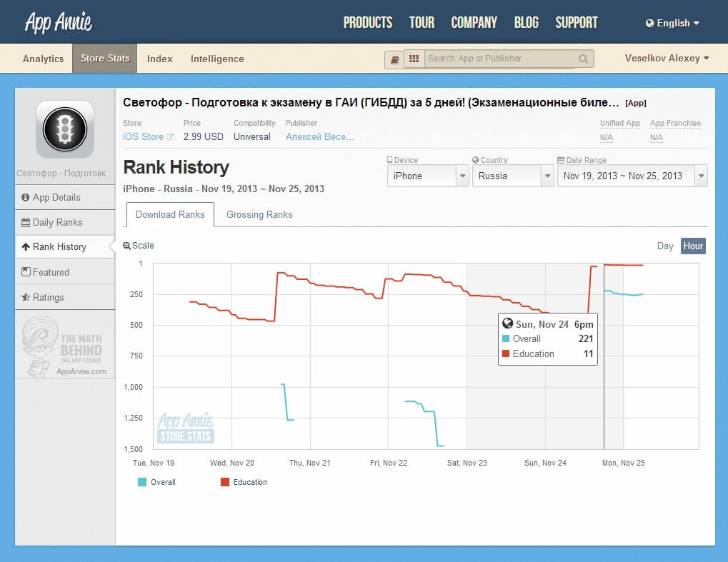728x562 pixels.
Task: Open the Company menu
Action: 474,22
